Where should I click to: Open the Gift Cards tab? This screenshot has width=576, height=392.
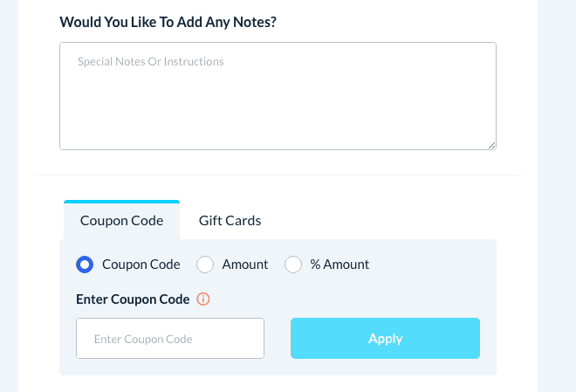230,221
